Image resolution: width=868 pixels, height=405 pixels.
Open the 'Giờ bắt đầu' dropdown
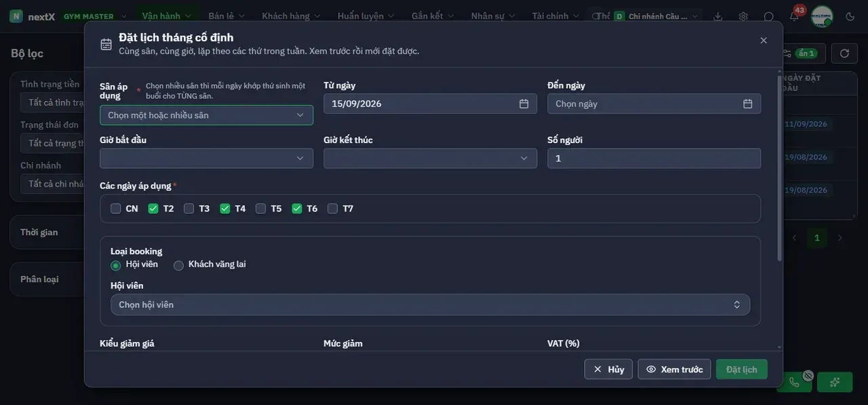(206, 158)
